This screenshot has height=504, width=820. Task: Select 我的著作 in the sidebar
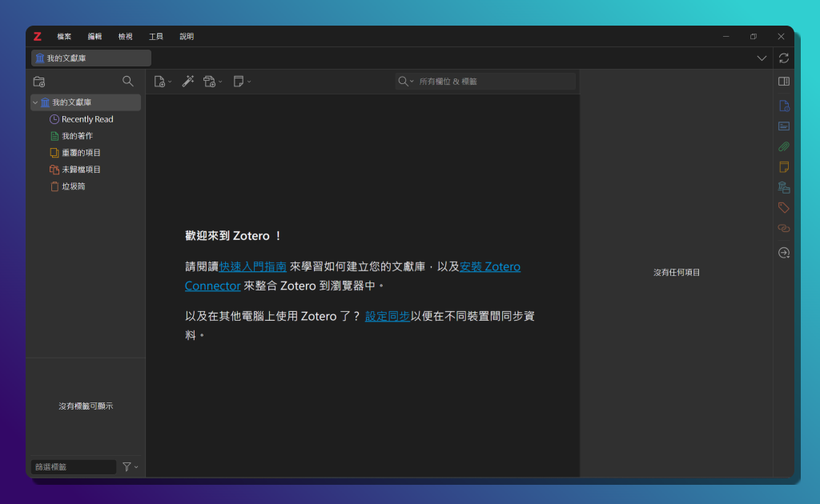(77, 136)
